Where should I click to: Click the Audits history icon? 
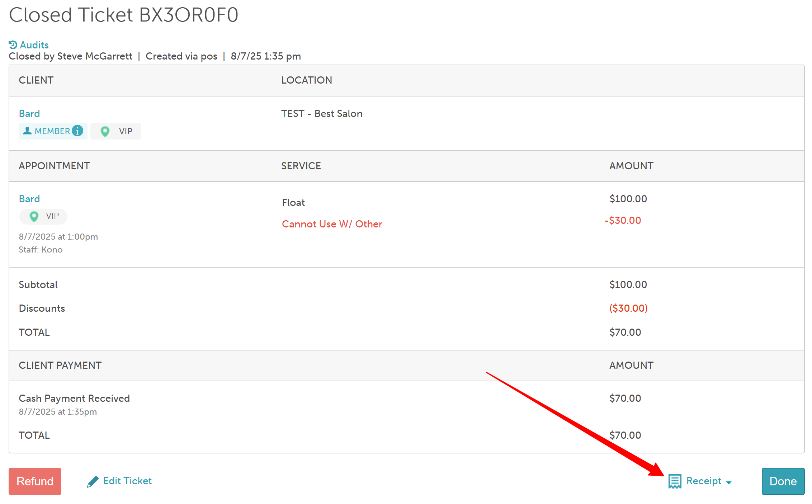[13, 45]
